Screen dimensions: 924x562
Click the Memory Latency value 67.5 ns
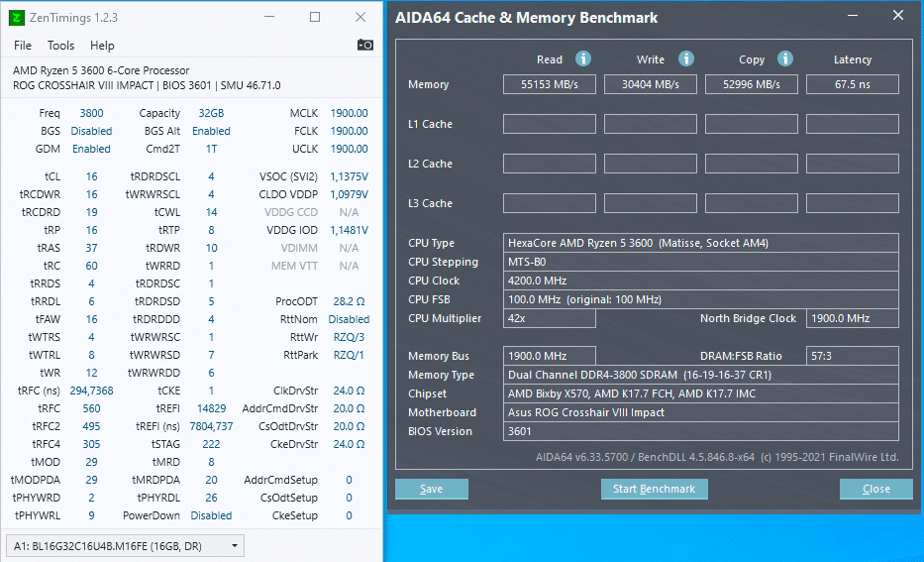pos(852,84)
